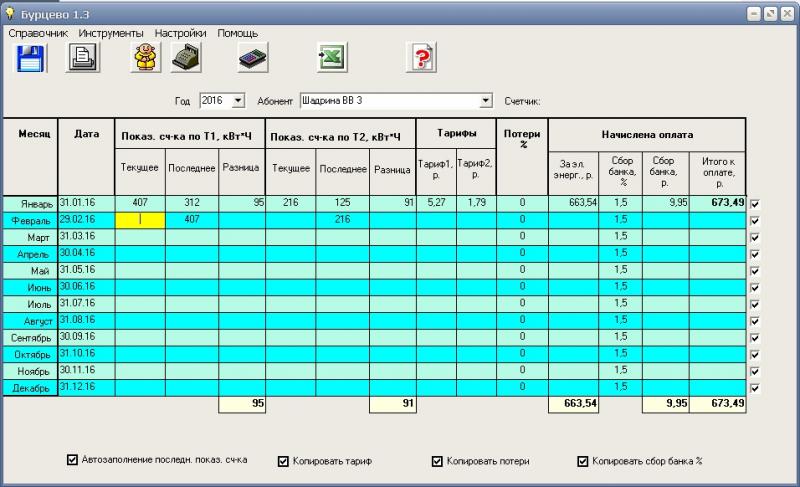Open the Инструменты menu
Image resolution: width=800 pixels, height=487 pixels.
click(x=111, y=33)
